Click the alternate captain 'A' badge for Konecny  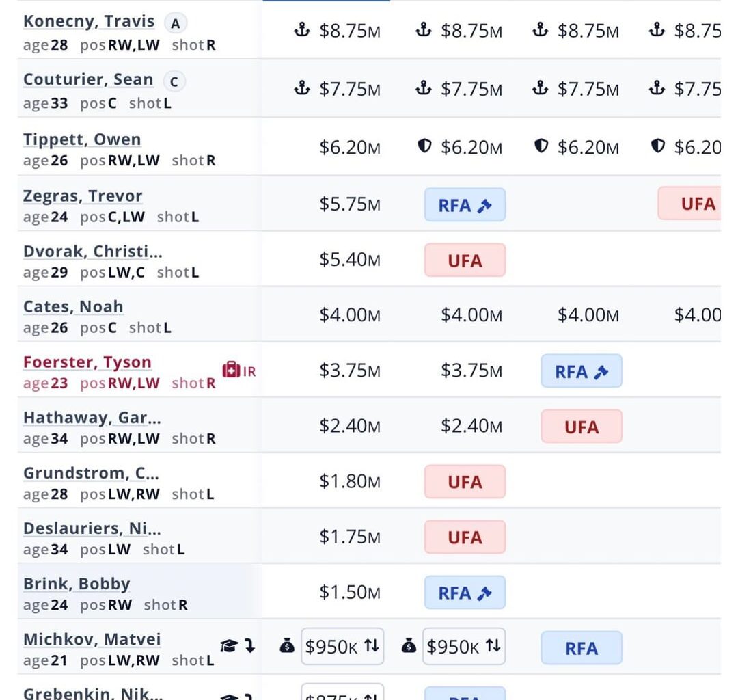(176, 24)
